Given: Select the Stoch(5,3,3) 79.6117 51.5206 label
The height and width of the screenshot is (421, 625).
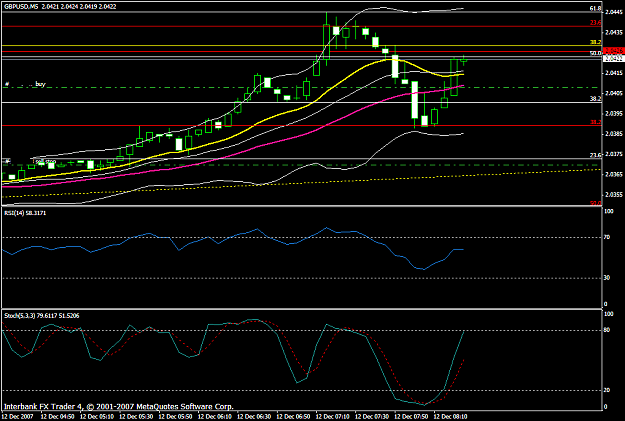Looking at the screenshot, I should pos(41,316).
